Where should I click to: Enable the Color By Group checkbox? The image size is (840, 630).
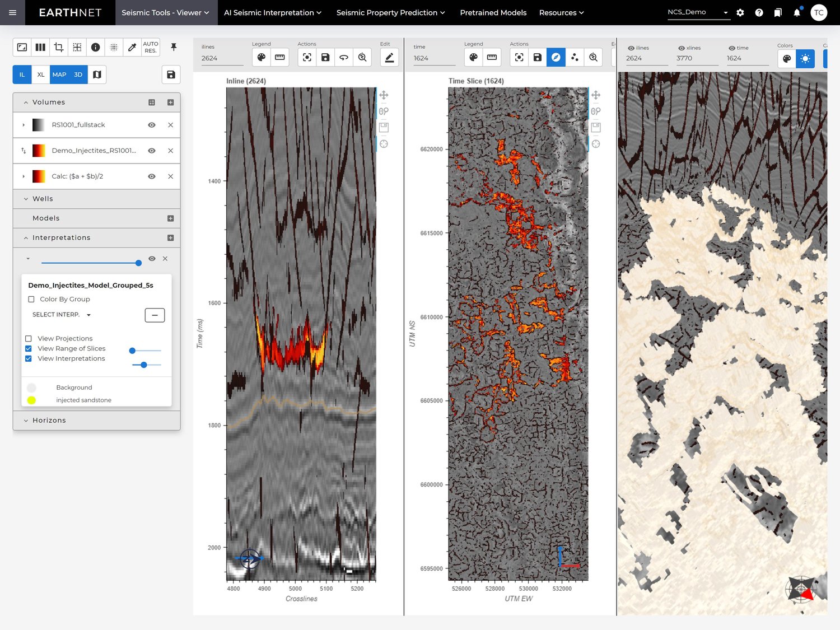coord(31,299)
